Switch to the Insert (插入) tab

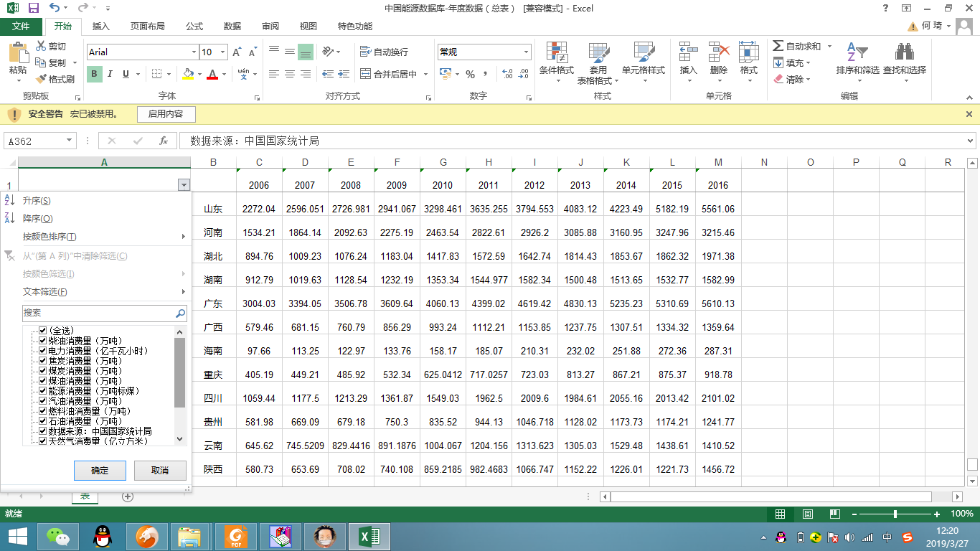click(x=101, y=27)
